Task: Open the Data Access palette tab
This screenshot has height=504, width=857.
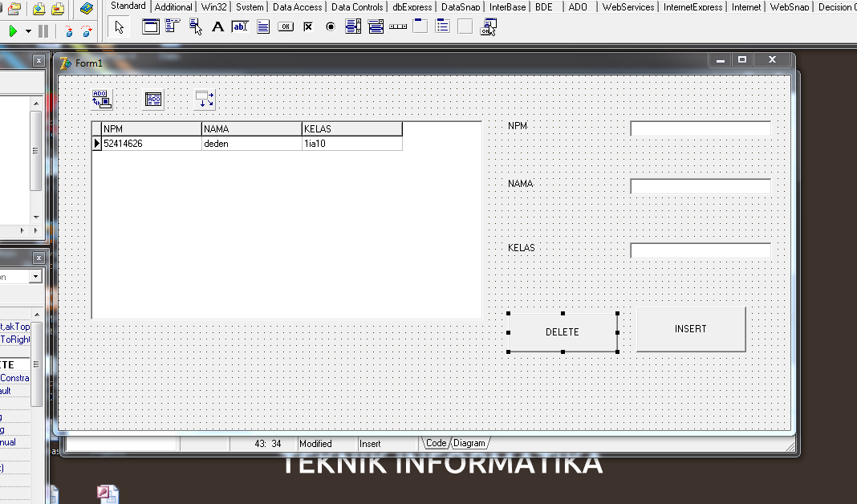Action: point(297,6)
